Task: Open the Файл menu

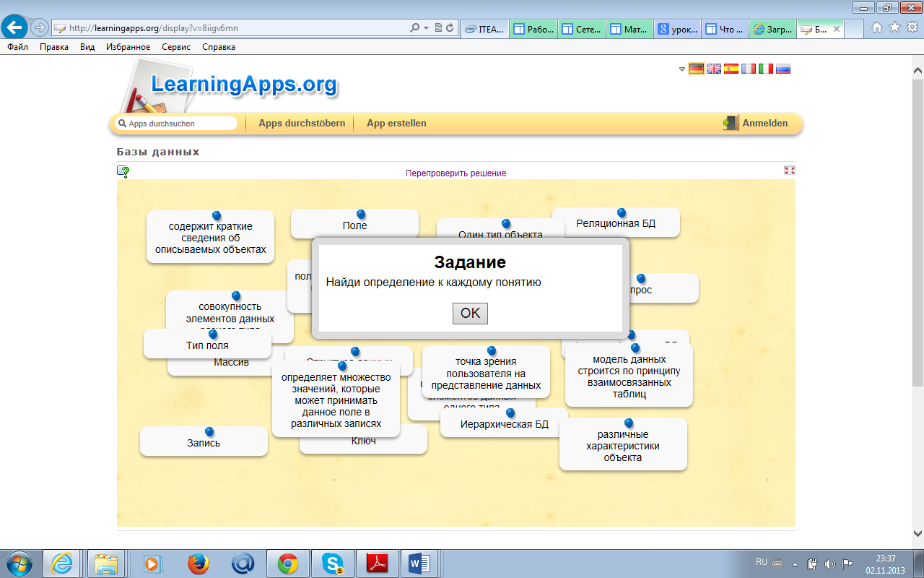Action: point(18,47)
